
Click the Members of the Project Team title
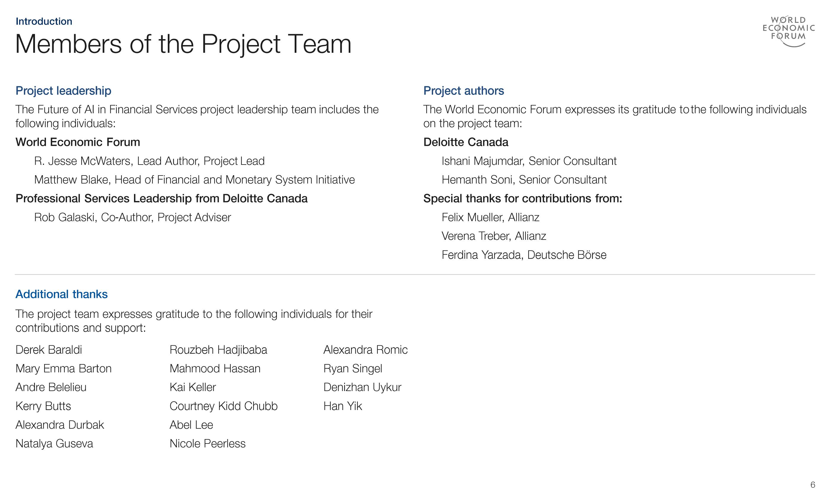(183, 44)
